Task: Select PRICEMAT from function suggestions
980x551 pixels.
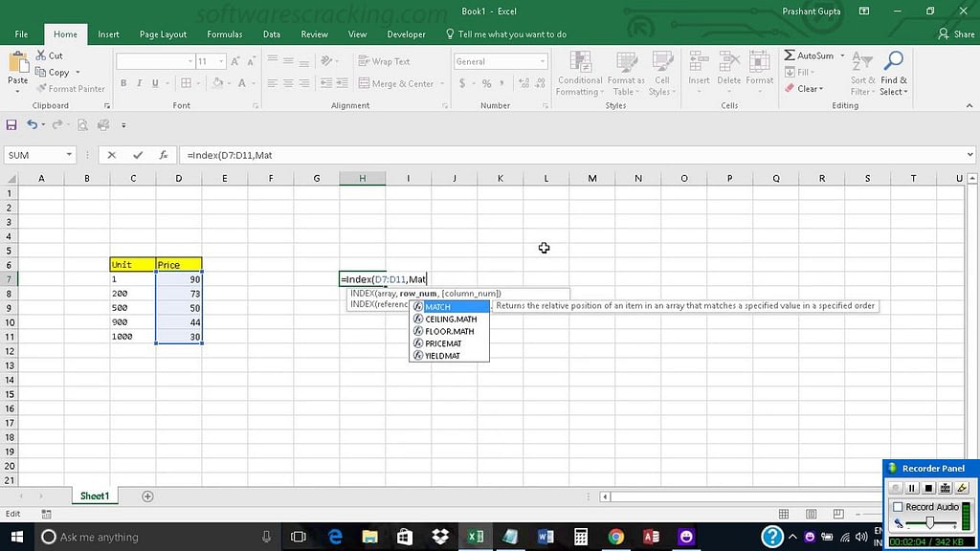Action: point(450,343)
